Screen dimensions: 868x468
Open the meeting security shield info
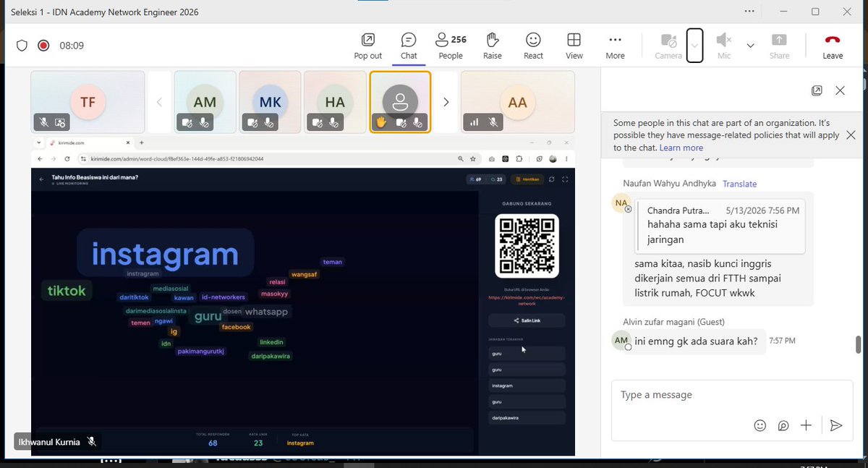(x=22, y=46)
